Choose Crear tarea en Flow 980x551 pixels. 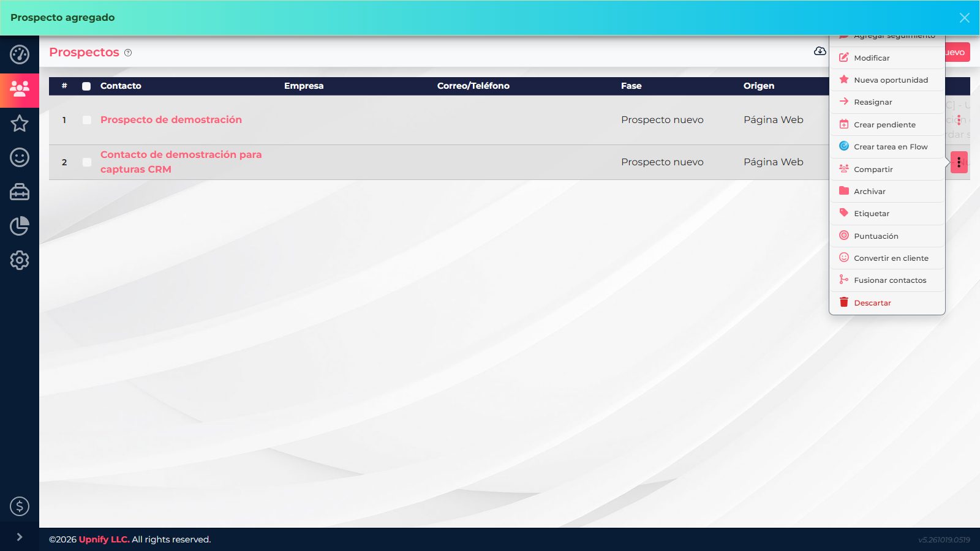click(x=887, y=147)
